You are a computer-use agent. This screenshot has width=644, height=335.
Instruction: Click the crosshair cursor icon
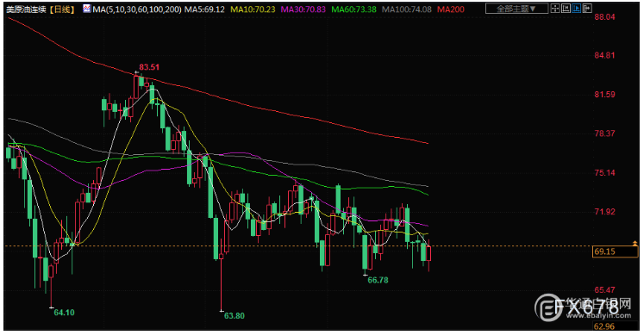555,9
